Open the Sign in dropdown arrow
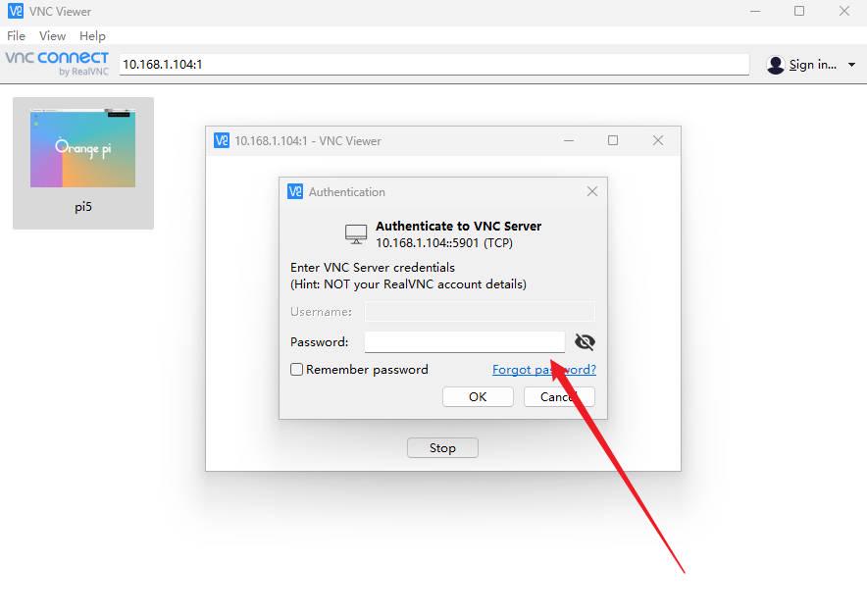The height and width of the screenshot is (616, 867). coord(851,65)
